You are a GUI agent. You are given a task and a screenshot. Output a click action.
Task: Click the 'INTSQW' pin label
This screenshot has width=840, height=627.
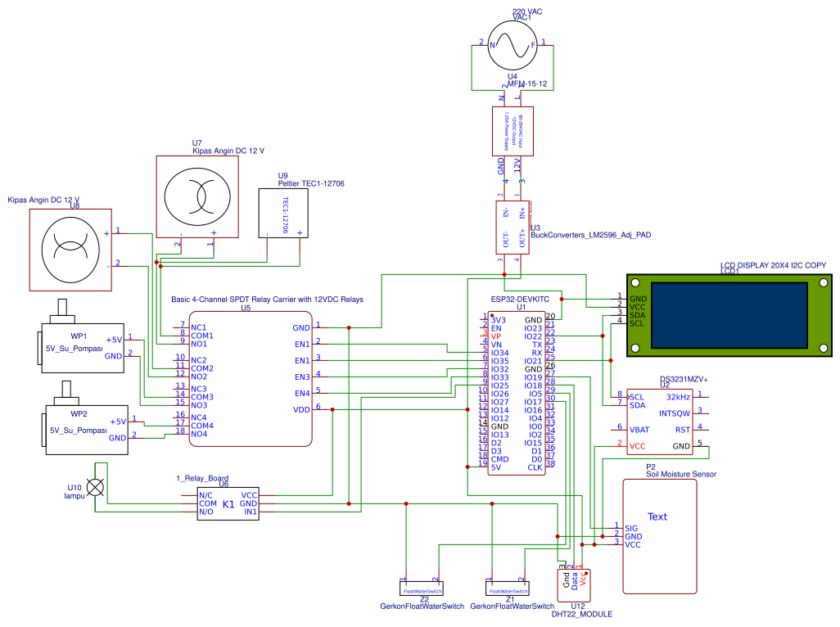click(x=675, y=413)
